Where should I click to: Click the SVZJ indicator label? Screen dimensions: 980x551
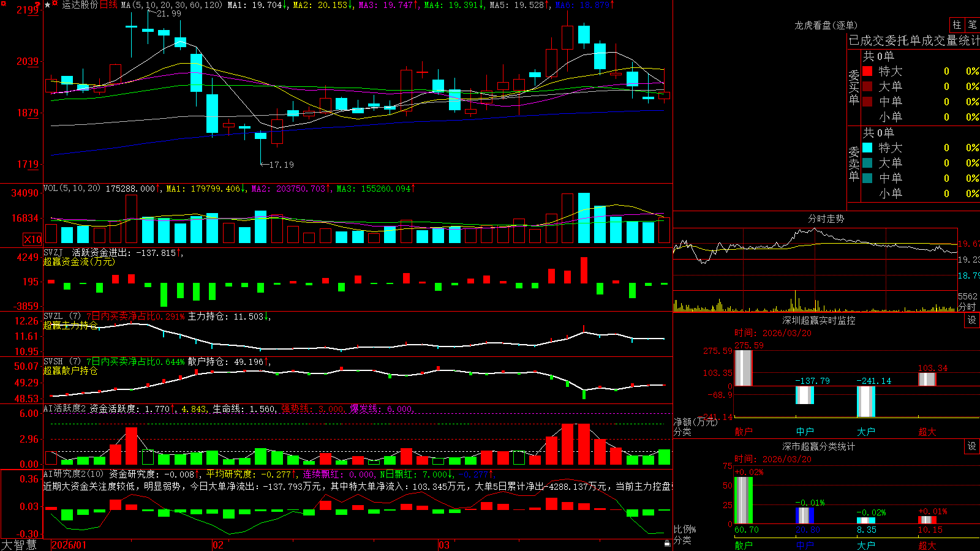tap(53, 252)
